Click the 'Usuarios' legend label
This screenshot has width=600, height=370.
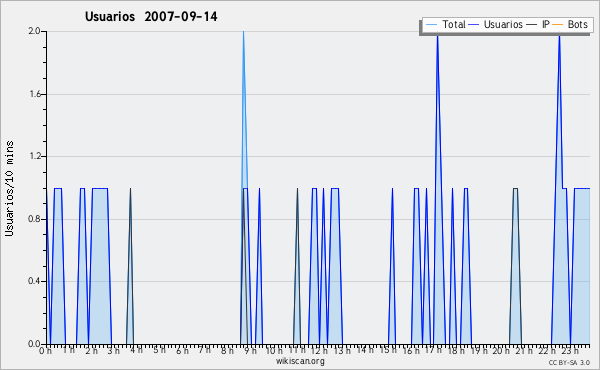[503, 24]
